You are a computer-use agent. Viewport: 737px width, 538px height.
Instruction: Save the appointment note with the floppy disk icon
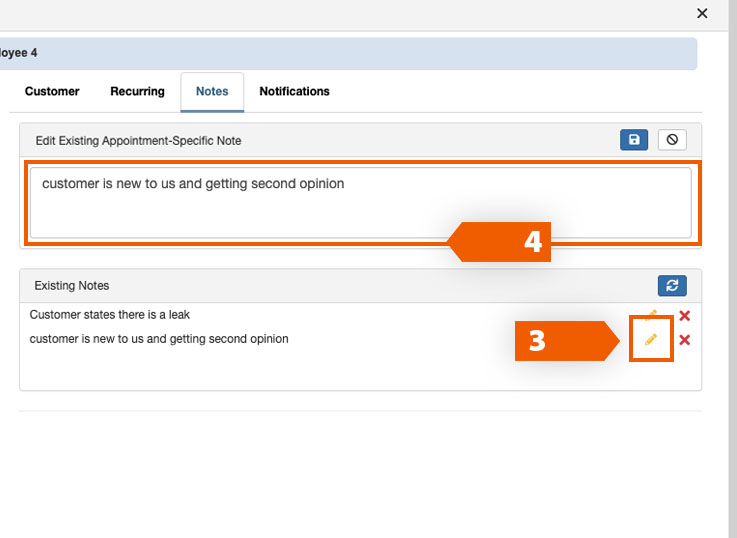634,140
